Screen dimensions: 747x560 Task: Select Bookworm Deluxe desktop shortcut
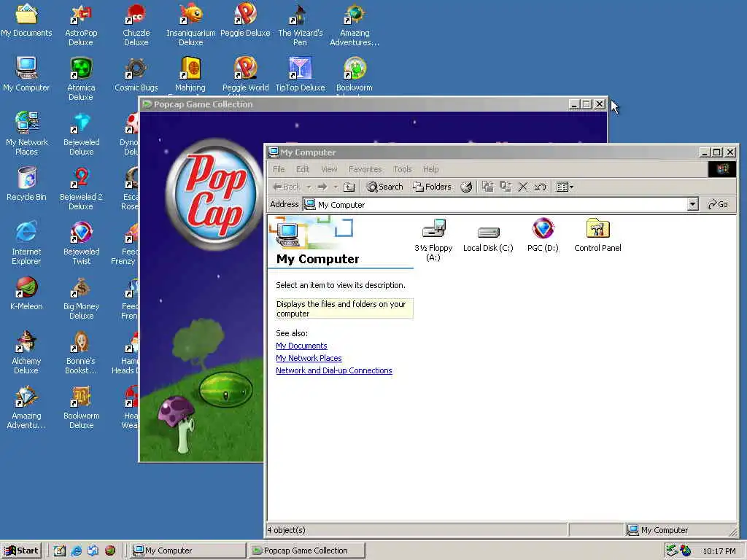point(82,408)
